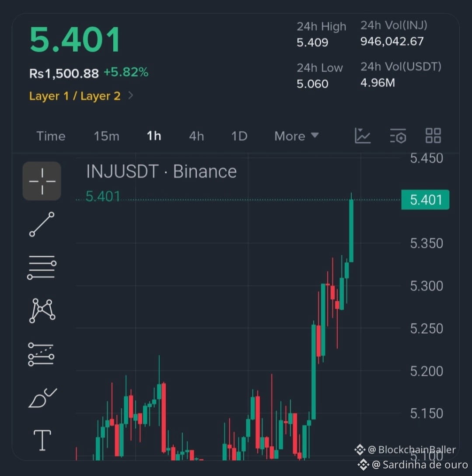Click the Rs1,500.88 converted price

64,73
